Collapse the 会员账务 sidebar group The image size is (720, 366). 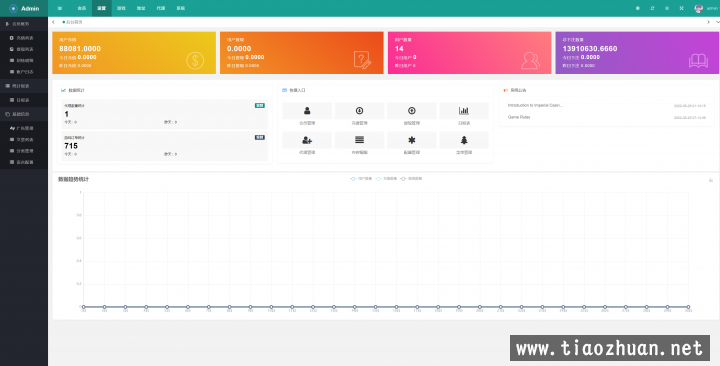24,24
